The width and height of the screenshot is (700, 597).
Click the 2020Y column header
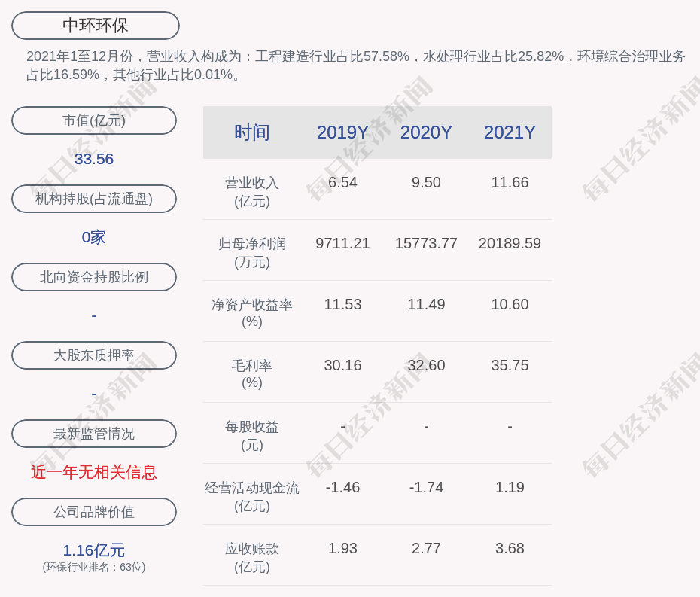coord(426,132)
